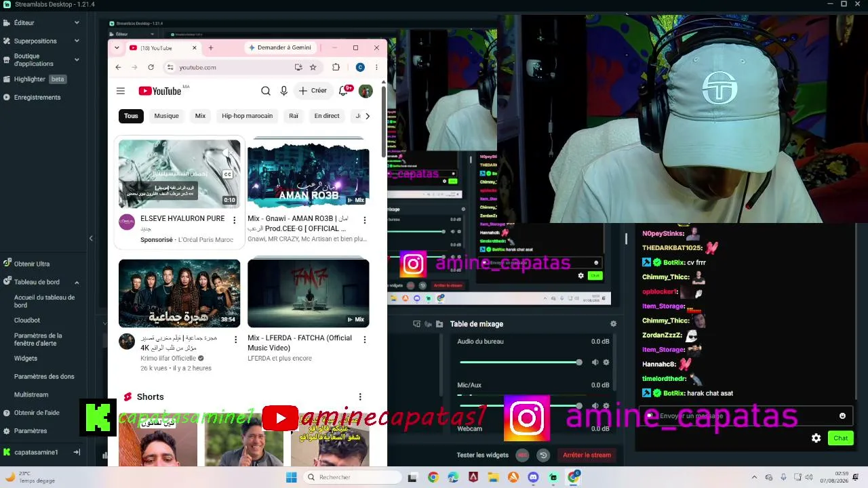The height and width of the screenshot is (488, 868).
Task: Bookmark this page with the star icon
Action: click(313, 67)
